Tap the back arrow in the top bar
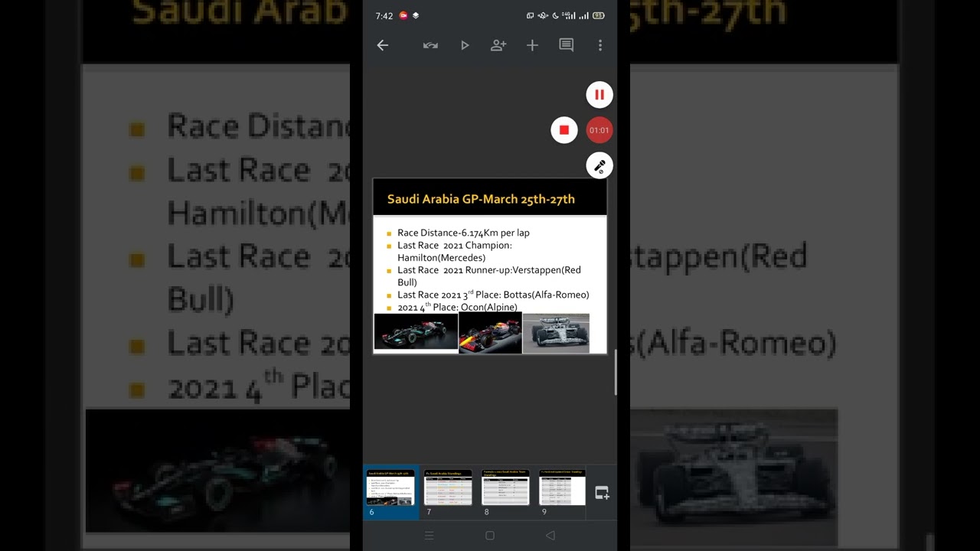This screenshot has width=980, height=551. click(383, 45)
